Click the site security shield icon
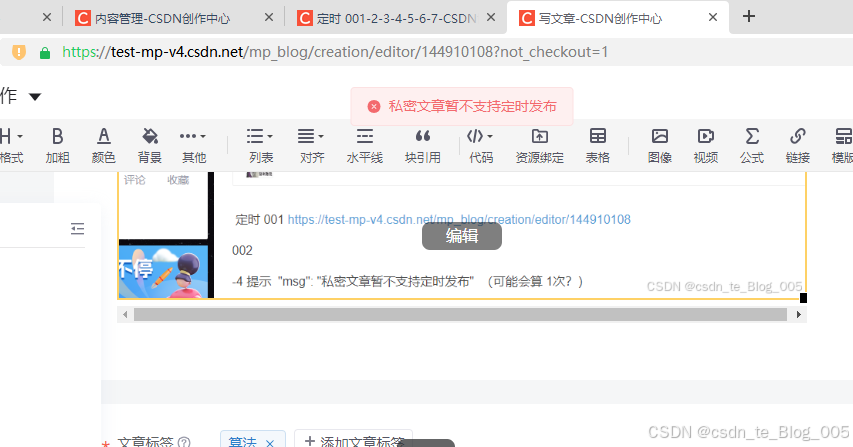 [x=18, y=52]
